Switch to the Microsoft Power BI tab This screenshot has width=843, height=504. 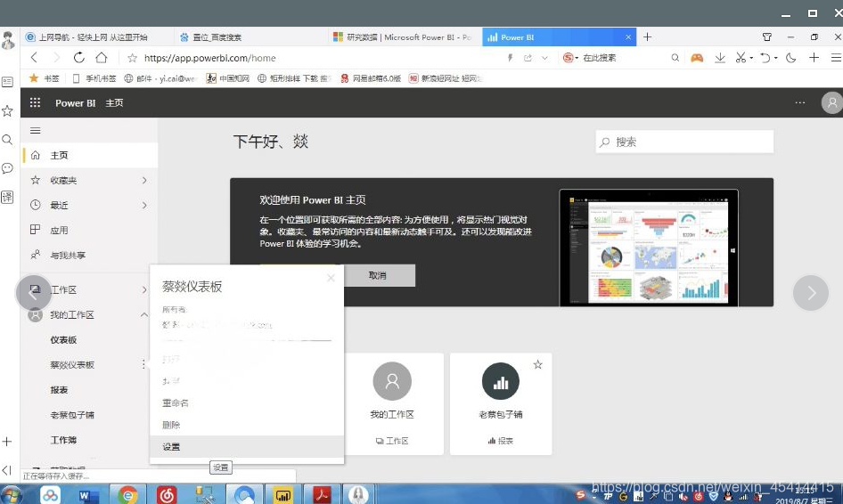[402, 37]
